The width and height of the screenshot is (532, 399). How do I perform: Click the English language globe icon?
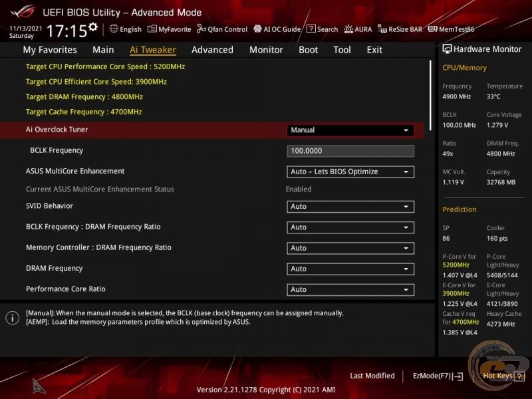[114, 29]
